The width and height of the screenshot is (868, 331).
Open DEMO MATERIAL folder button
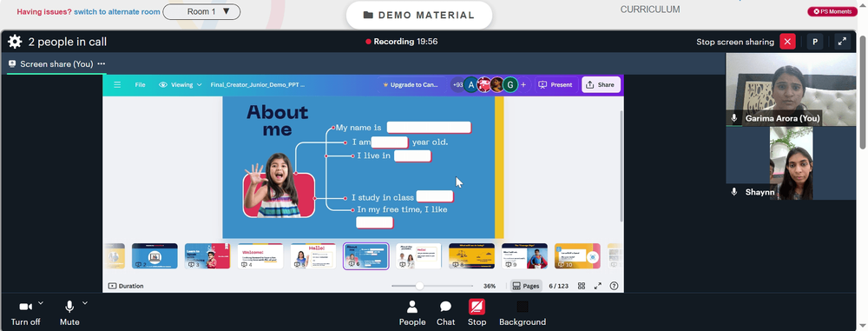pyautogui.click(x=419, y=16)
